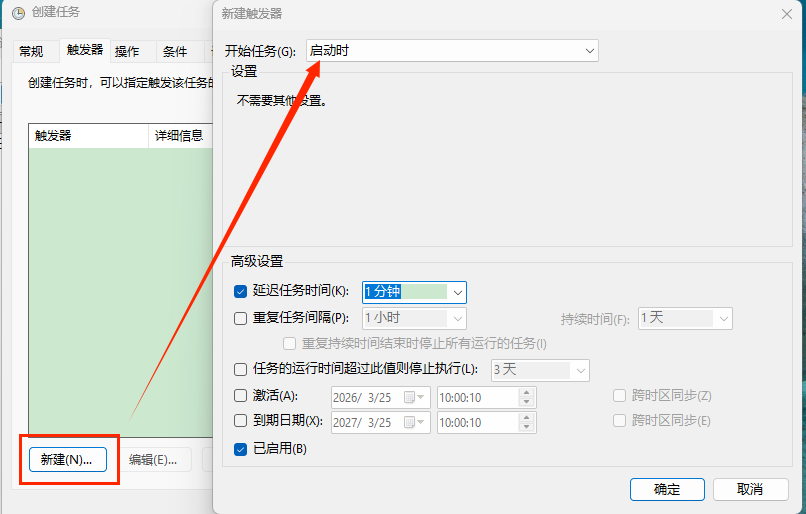Enable 到期日期 checkbox
Viewport: 806px width, 514px height.
coord(241,420)
